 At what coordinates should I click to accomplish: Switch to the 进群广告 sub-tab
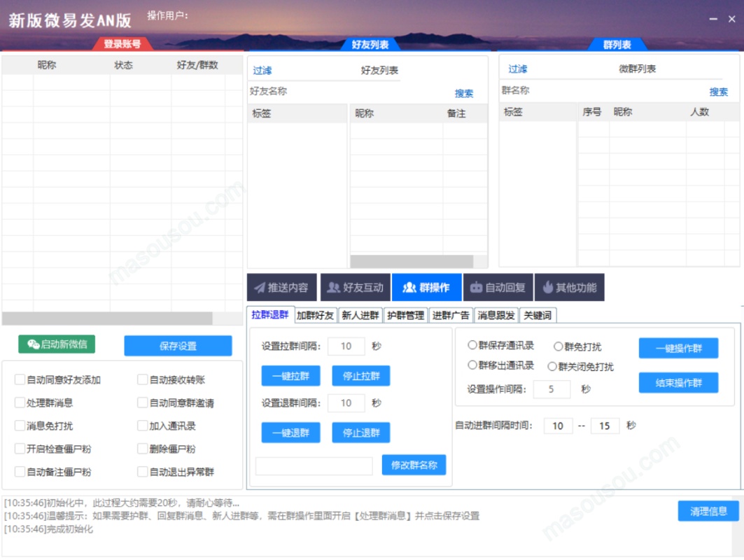(450, 315)
